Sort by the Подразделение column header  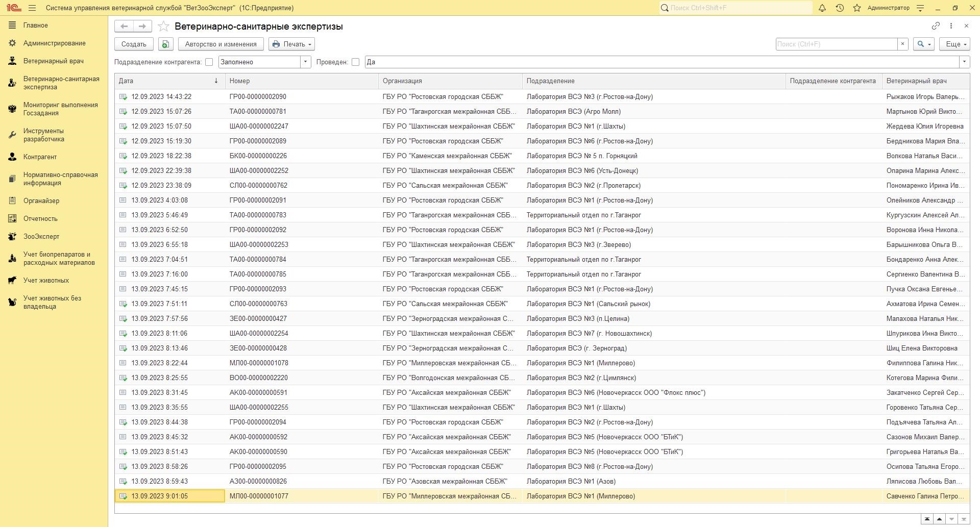(653, 81)
